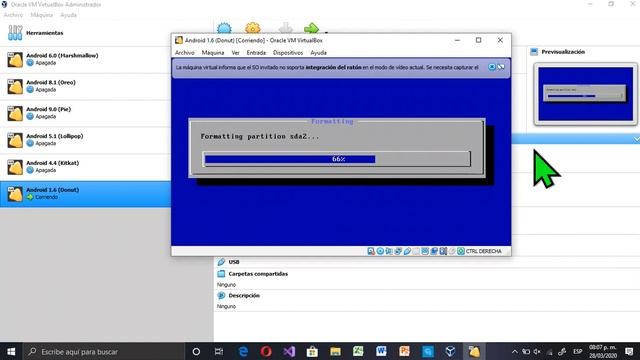Open the Action Center notifications icon

pyautogui.click(x=629, y=351)
